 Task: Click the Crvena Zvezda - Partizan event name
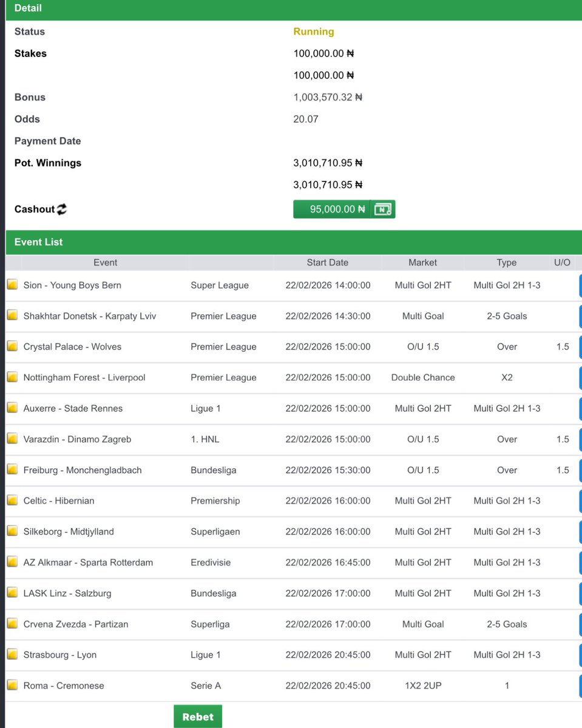tap(76, 624)
